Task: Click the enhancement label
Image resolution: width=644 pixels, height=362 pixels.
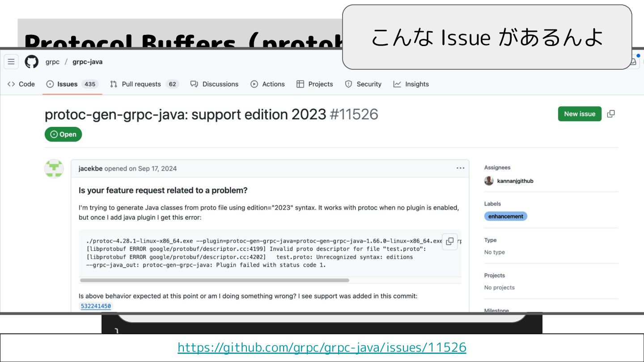Action: point(506,216)
